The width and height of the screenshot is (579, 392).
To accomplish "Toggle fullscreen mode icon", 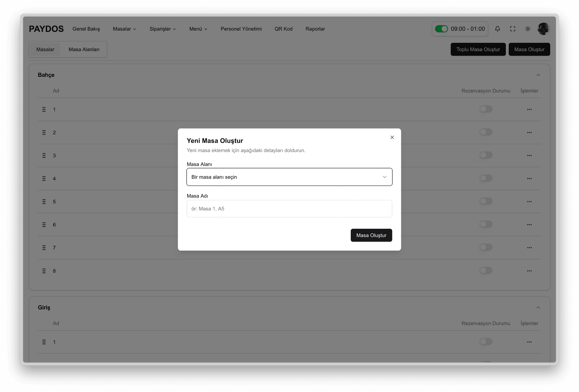I will pos(512,29).
